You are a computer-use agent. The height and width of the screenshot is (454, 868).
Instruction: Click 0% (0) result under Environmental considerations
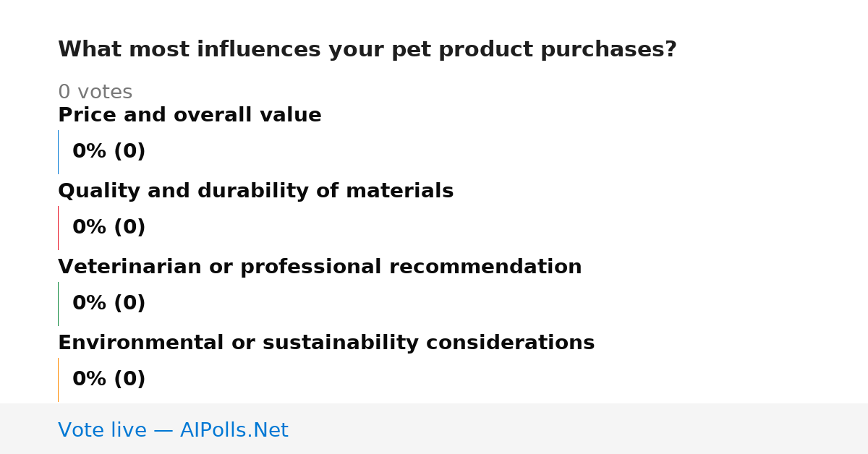[x=109, y=380]
